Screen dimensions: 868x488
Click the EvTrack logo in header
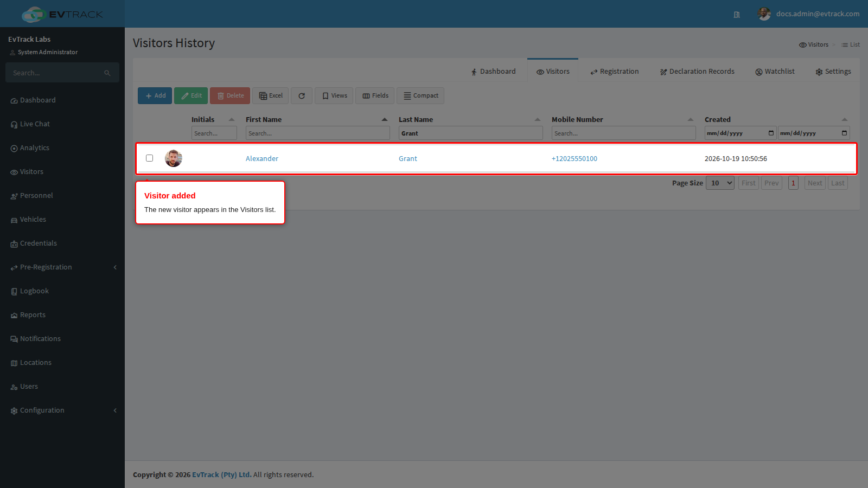pyautogui.click(x=62, y=14)
